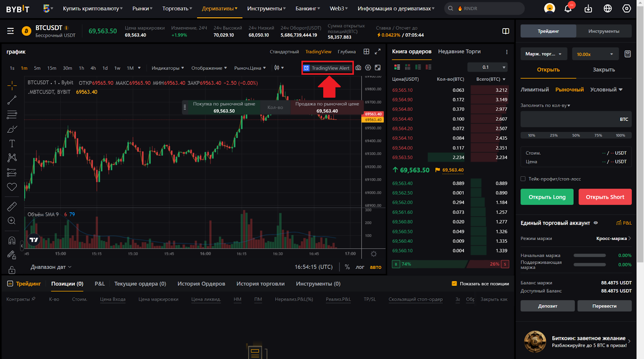The image size is (644, 359).
Task: Set order quantity to 50% on slider
Action: [x=576, y=135]
